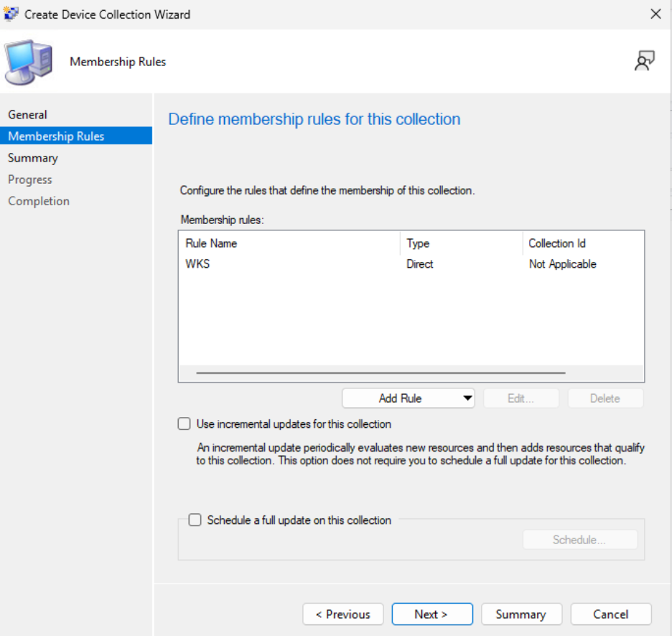Check Schedule a full update on this collection
The height and width of the screenshot is (636, 672).
[195, 520]
